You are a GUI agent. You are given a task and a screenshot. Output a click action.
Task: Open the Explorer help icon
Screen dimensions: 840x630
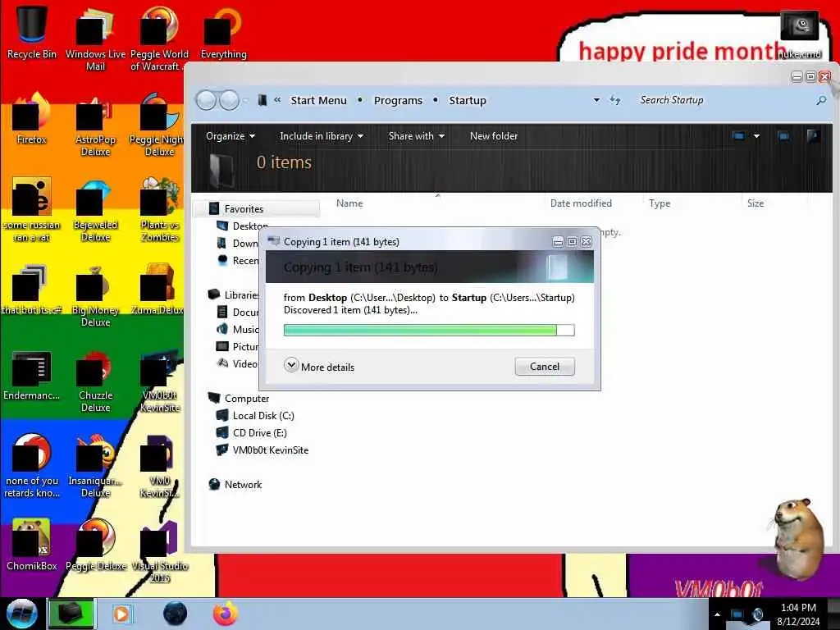[813, 136]
